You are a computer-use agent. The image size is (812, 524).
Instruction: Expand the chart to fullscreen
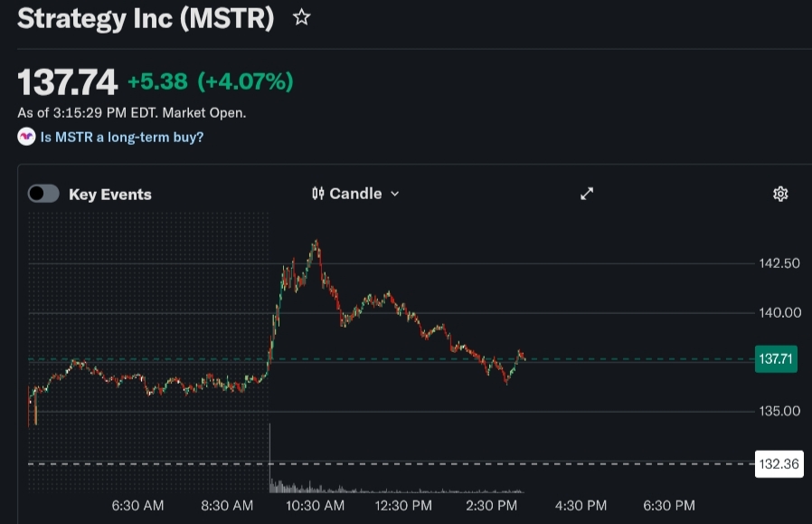[x=587, y=193]
